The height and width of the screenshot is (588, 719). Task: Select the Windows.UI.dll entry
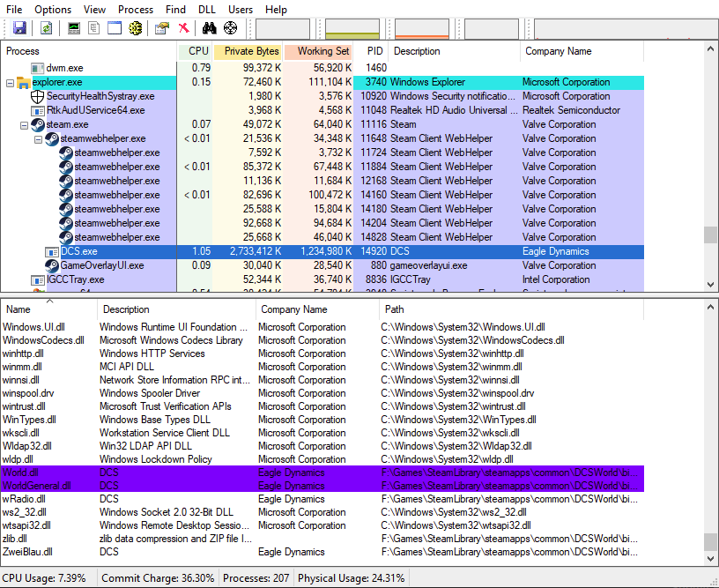(x=322, y=327)
